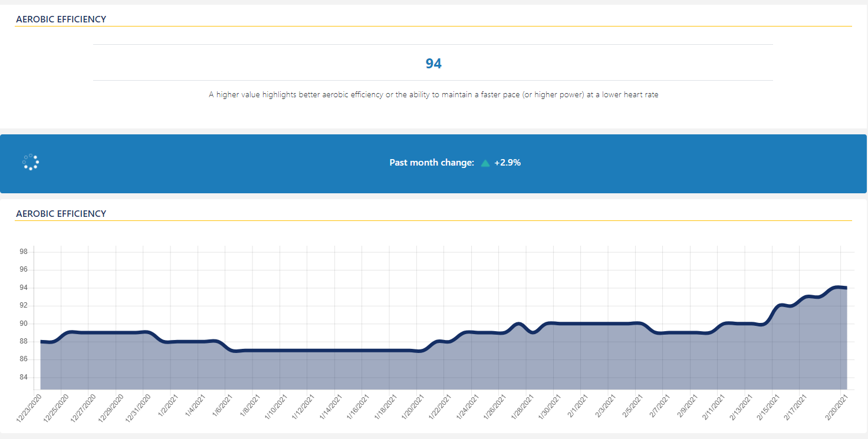Click the loading spinner icon in the blue banner
Image resolution: width=868 pixels, height=439 pixels.
tap(31, 162)
